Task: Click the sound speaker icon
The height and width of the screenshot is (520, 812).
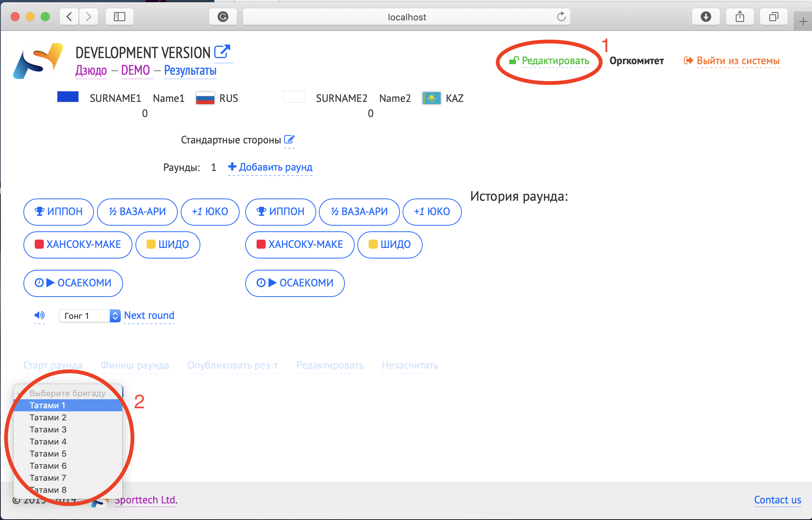Action: [x=39, y=315]
